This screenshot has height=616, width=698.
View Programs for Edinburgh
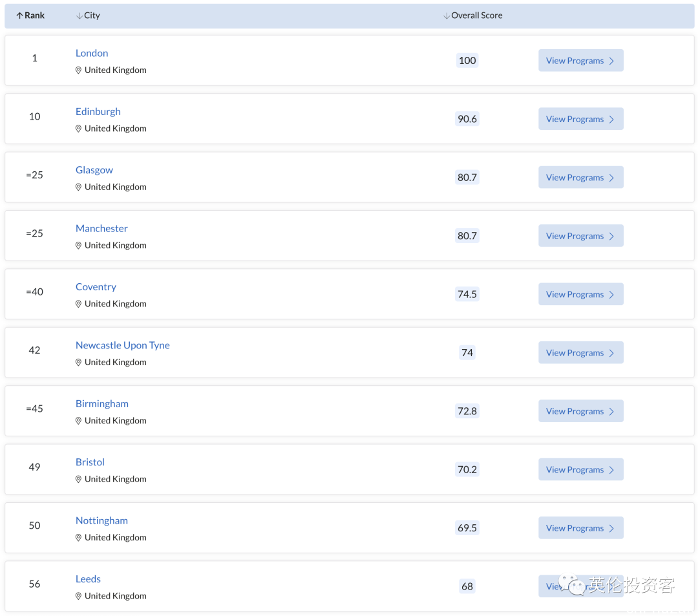pyautogui.click(x=580, y=119)
